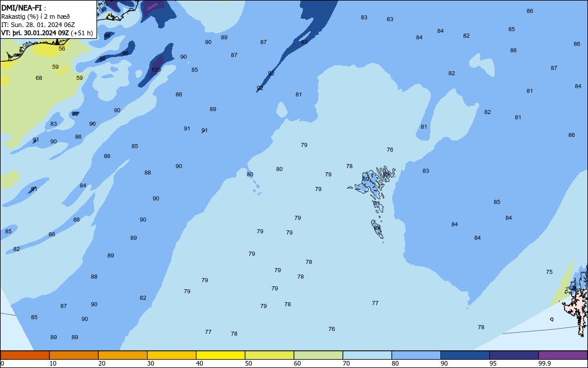Screen dimensions: 588x368
Task: Click the humidity value '75' near Shetland
Action: [x=549, y=272]
